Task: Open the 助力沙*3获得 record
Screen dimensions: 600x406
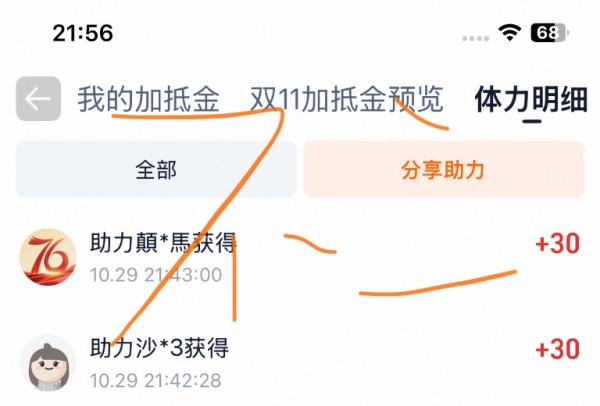Action: coord(300,363)
